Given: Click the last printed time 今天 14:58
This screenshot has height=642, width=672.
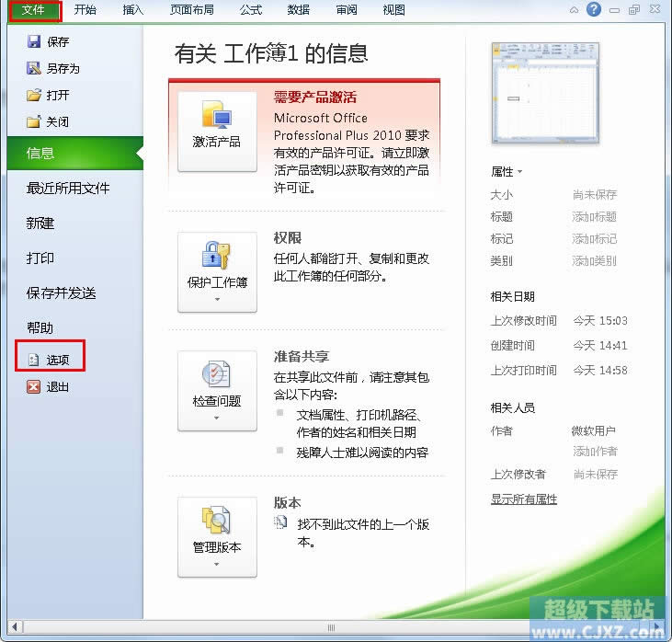Looking at the screenshot, I should [600, 370].
